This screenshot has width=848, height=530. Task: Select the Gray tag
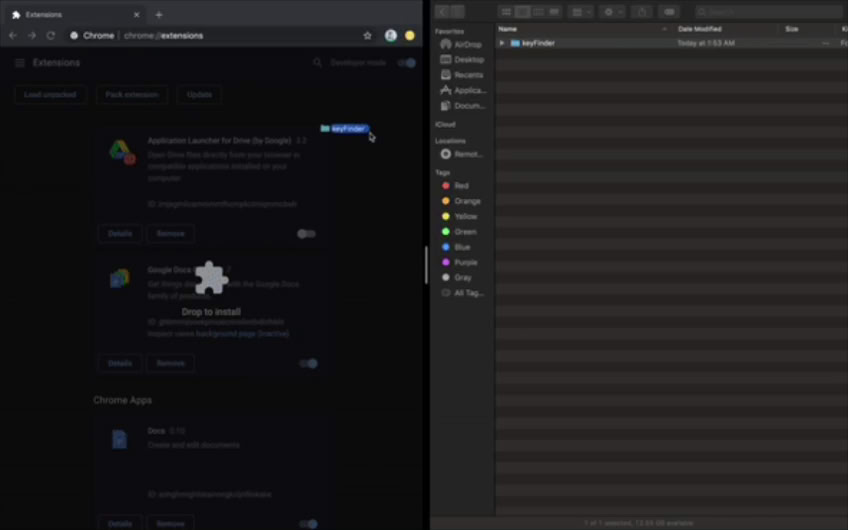(457, 277)
